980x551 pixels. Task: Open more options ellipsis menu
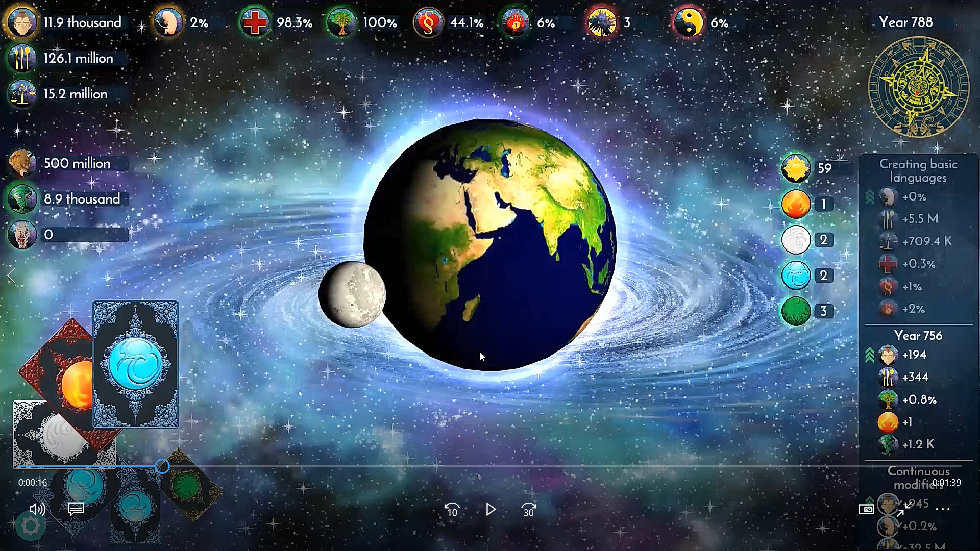point(943,509)
